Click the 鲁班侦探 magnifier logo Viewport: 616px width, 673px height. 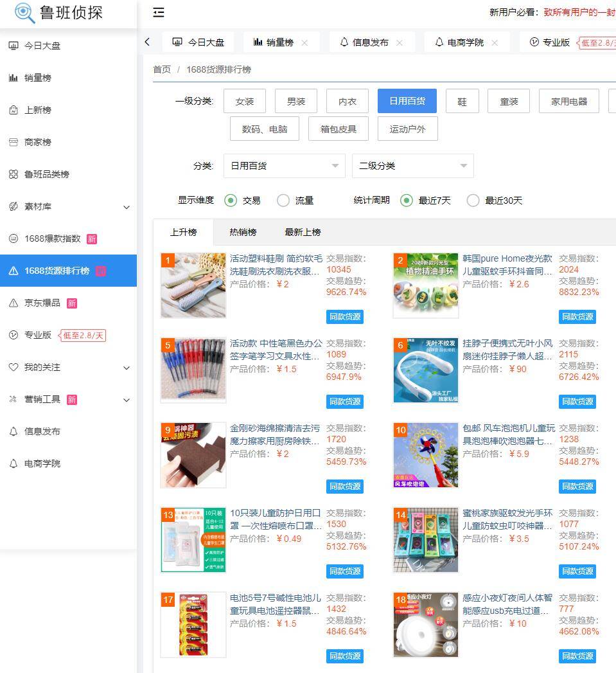click(24, 13)
